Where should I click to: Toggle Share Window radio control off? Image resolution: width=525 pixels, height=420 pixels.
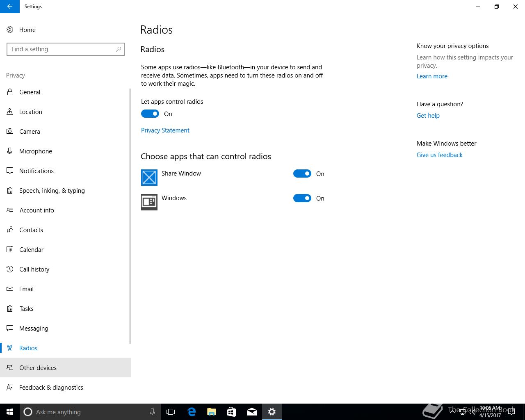pos(302,173)
